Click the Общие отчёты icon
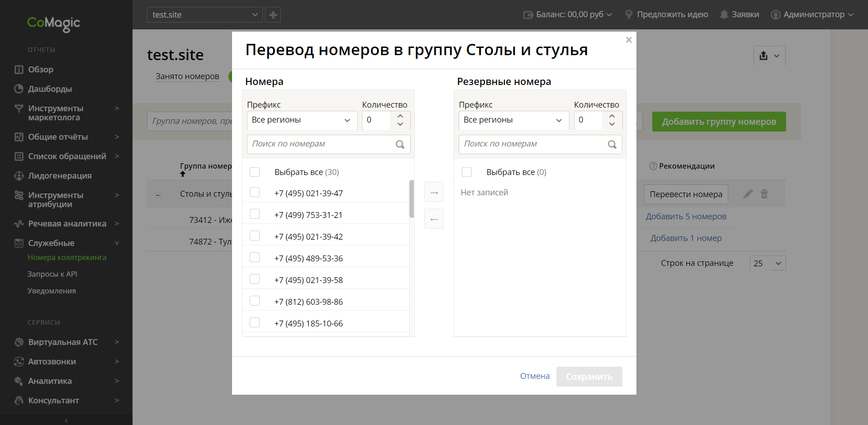Screen dimensions: 868x425 (19, 137)
